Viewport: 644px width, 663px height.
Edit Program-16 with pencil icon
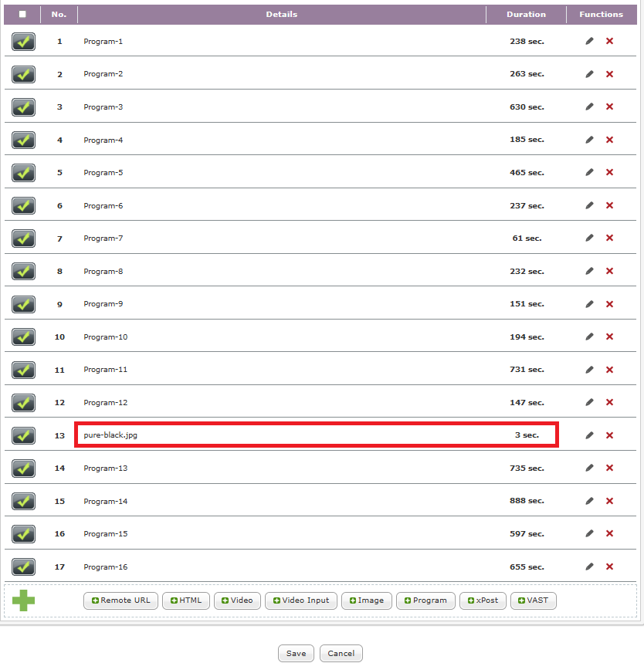click(x=589, y=567)
